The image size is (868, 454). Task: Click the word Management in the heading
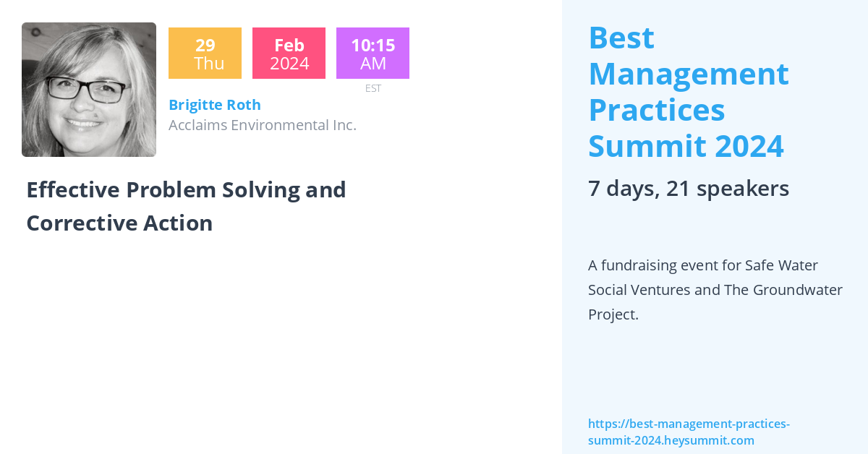(689, 74)
